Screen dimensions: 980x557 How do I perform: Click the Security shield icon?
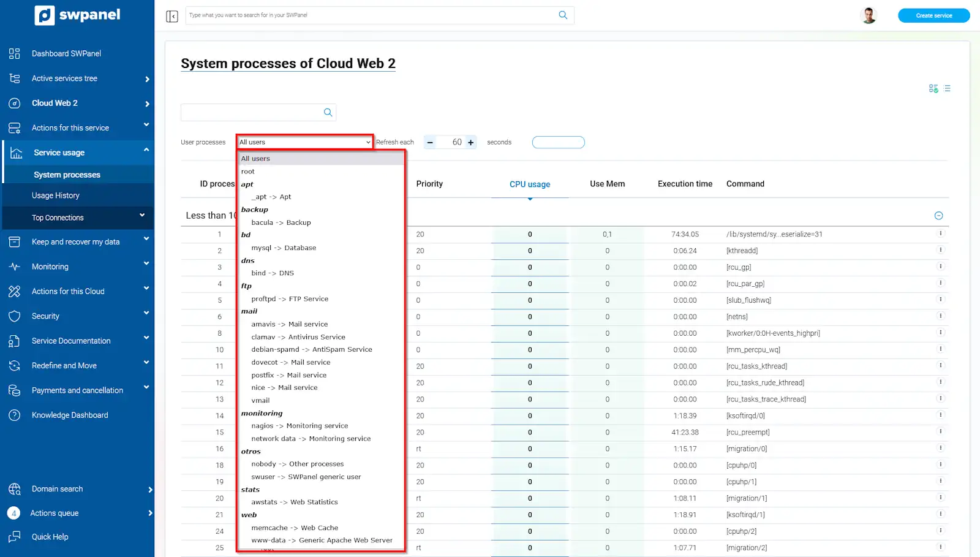(x=15, y=316)
